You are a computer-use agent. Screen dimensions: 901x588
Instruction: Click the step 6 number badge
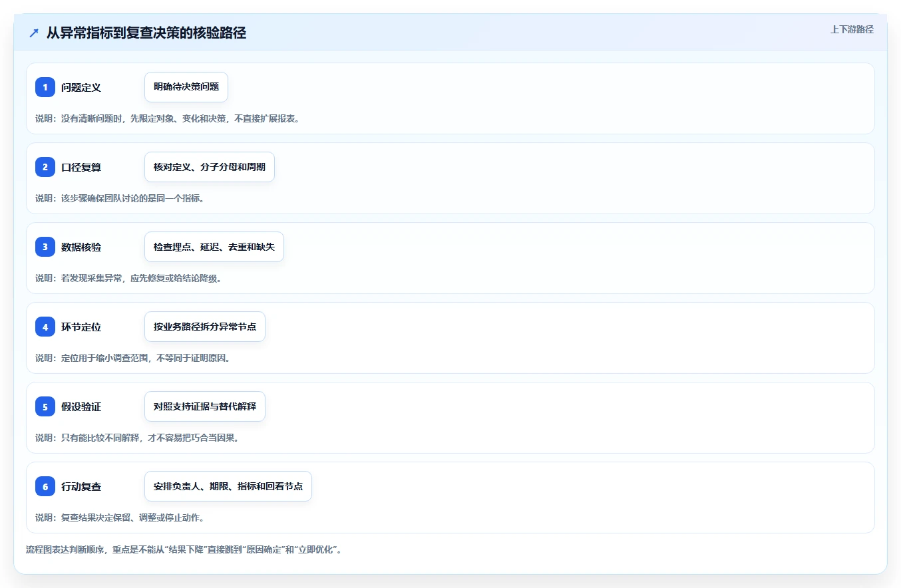pyautogui.click(x=45, y=486)
